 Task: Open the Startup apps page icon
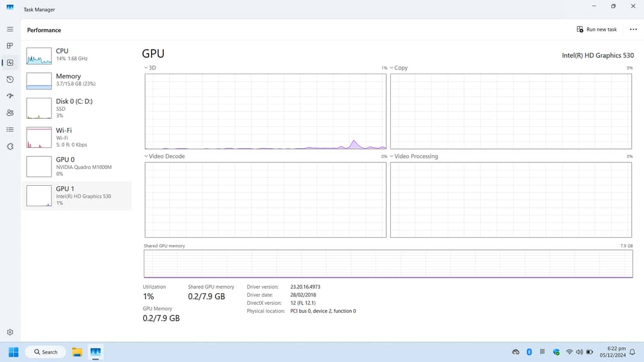point(10,96)
